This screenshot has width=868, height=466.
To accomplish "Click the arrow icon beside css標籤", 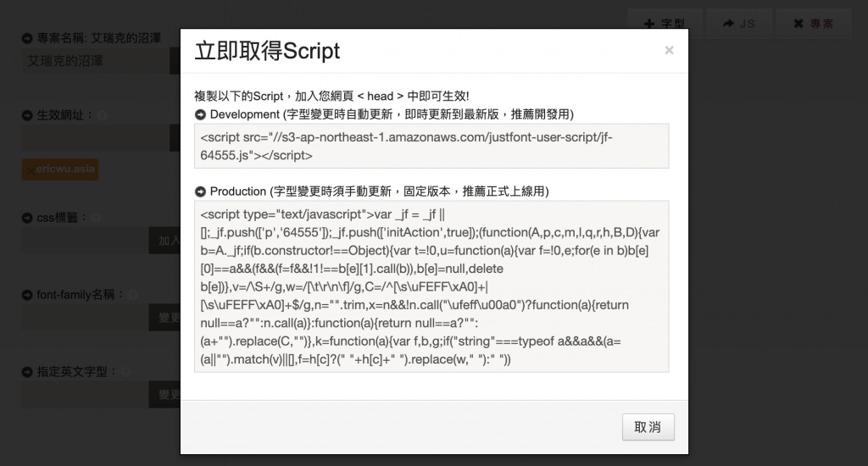I will coord(27,218).
